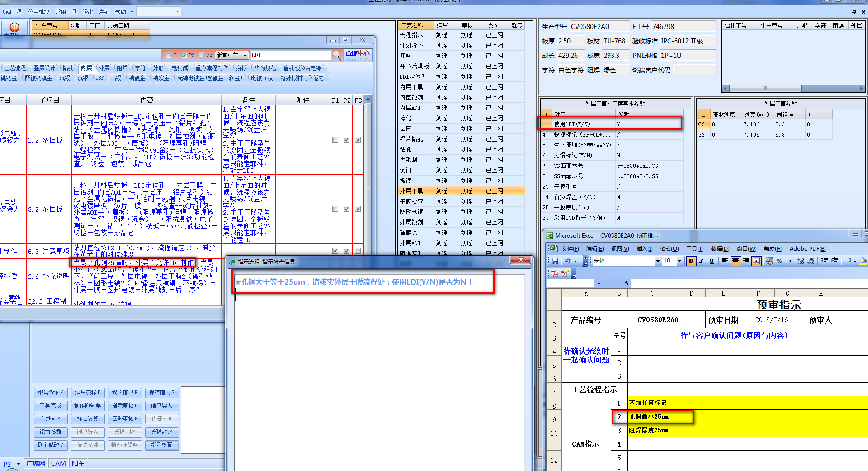Click second Adobe PDF review icon
This screenshot has height=471, width=868.
565,273
